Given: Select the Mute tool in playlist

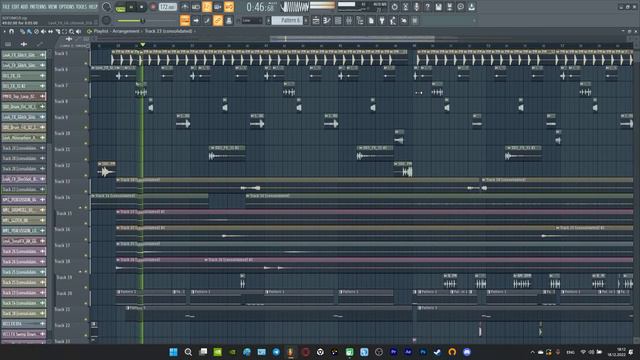Looking at the screenshot, I should click(43, 31).
